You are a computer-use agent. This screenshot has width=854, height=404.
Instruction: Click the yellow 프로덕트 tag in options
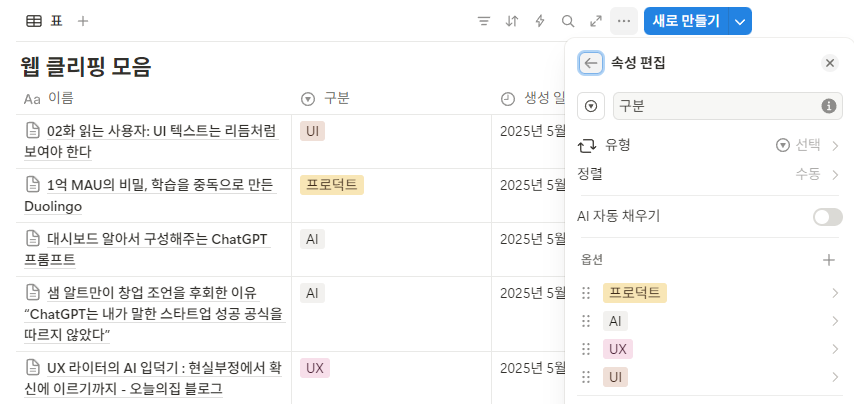click(635, 293)
